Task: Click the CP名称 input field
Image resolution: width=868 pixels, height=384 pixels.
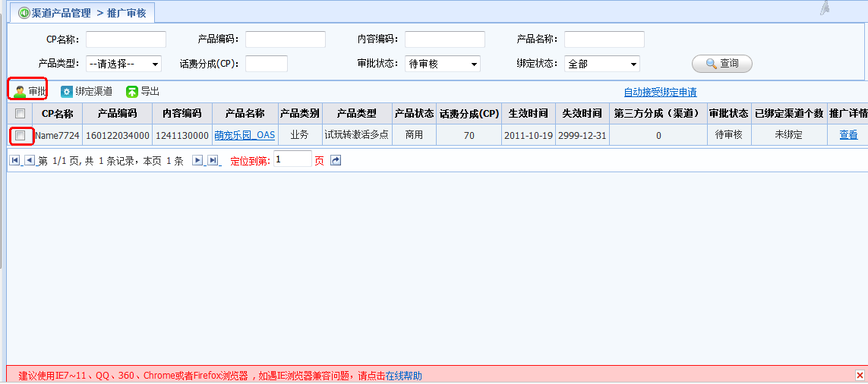Action: pyautogui.click(x=125, y=39)
